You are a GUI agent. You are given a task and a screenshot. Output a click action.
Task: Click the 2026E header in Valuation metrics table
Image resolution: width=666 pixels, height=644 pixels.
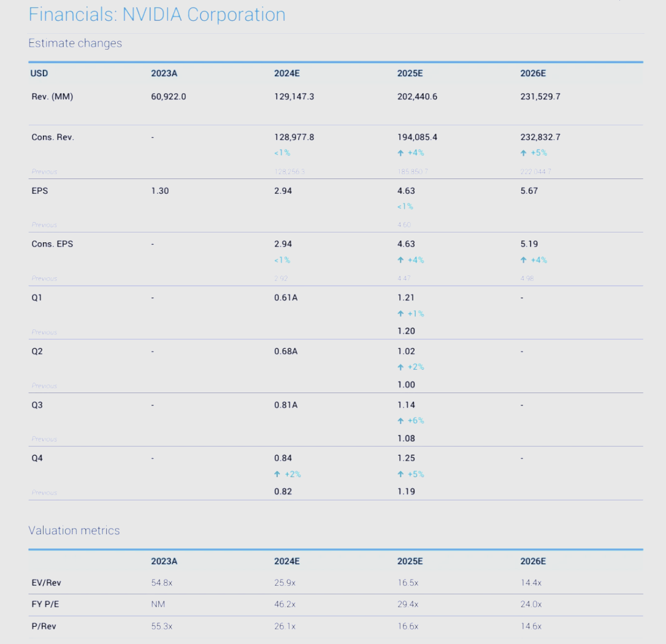(533, 561)
